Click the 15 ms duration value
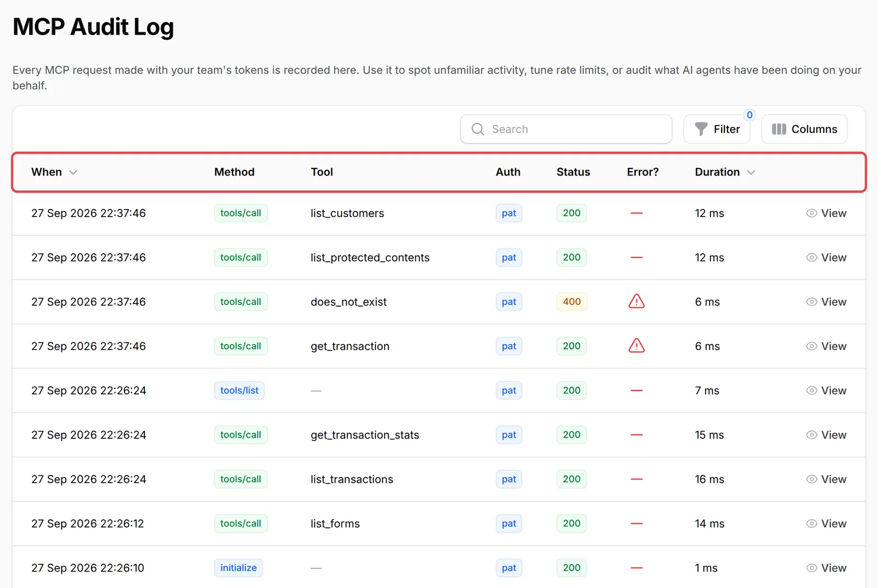Viewport: 878px width, 588px height. pyautogui.click(x=710, y=434)
